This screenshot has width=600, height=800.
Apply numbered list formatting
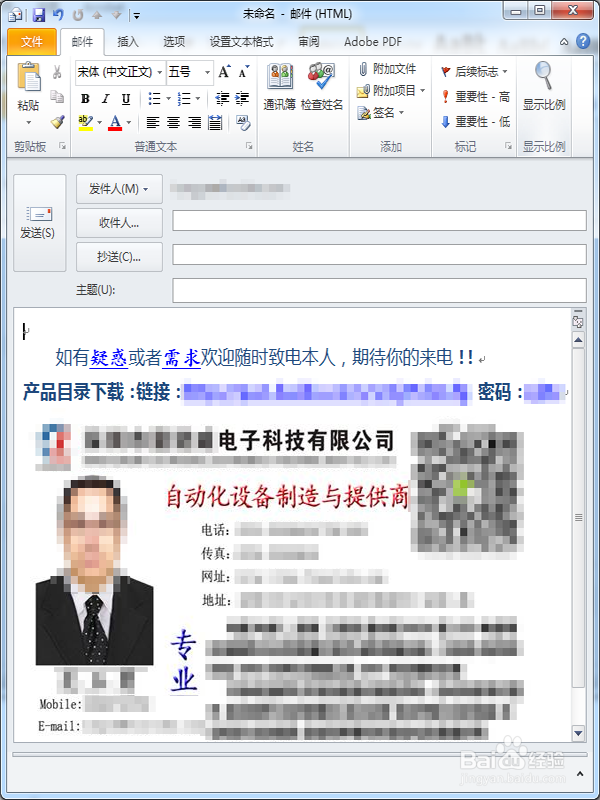pyautogui.click(x=184, y=98)
